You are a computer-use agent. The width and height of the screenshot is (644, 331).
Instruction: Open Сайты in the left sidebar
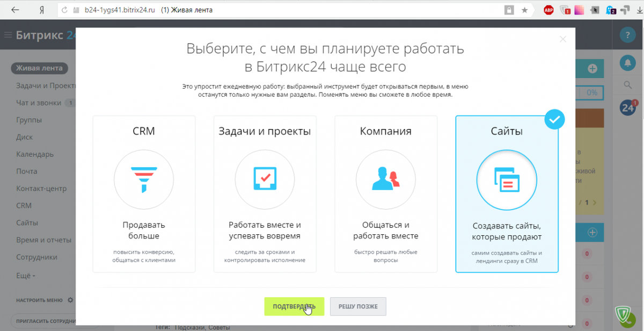tap(27, 222)
